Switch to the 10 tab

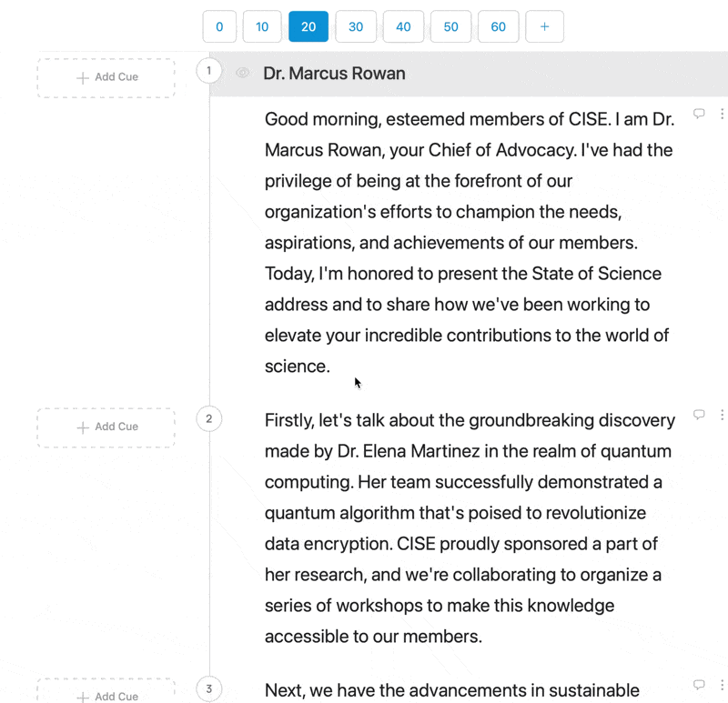point(262,26)
